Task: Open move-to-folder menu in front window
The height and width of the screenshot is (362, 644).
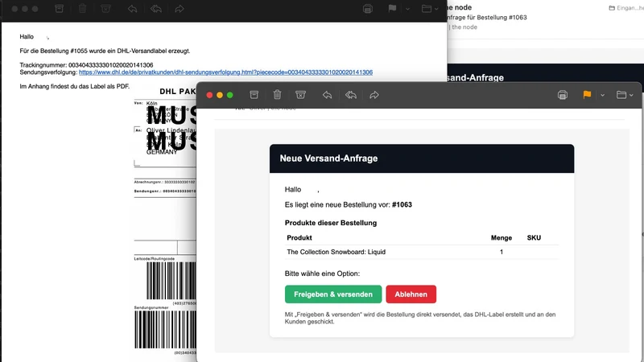Action: pos(625,95)
